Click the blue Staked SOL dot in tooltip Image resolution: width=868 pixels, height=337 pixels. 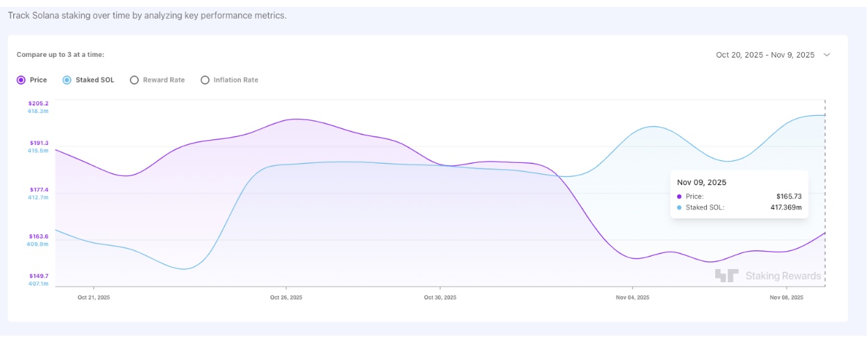point(679,207)
